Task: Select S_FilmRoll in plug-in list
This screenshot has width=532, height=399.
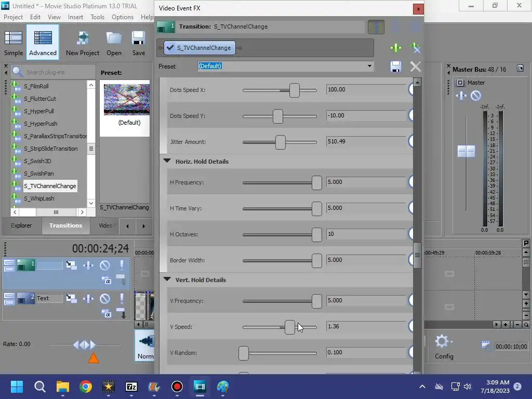Action: coord(36,86)
